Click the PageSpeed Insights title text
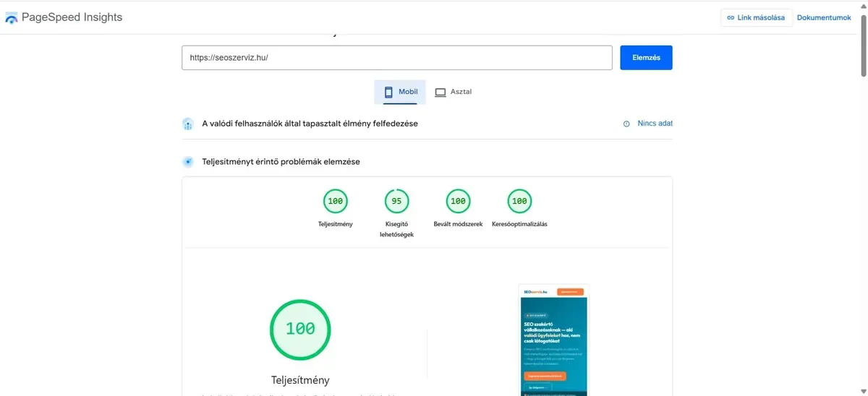 (72, 17)
